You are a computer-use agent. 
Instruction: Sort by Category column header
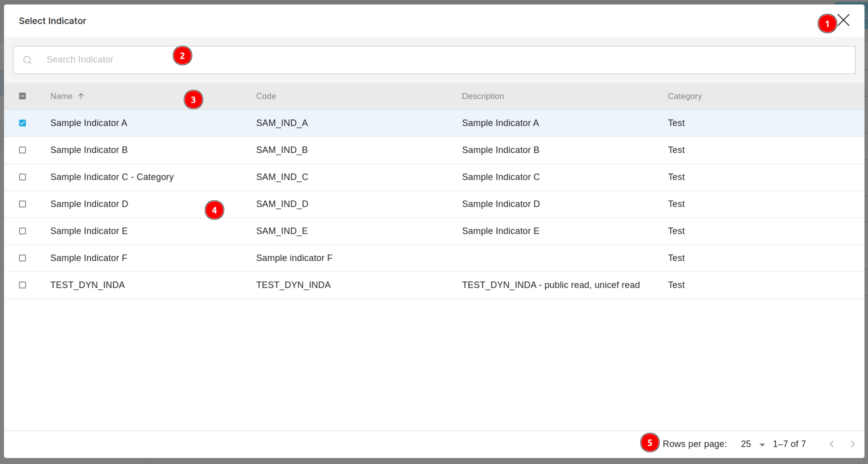pyautogui.click(x=685, y=96)
